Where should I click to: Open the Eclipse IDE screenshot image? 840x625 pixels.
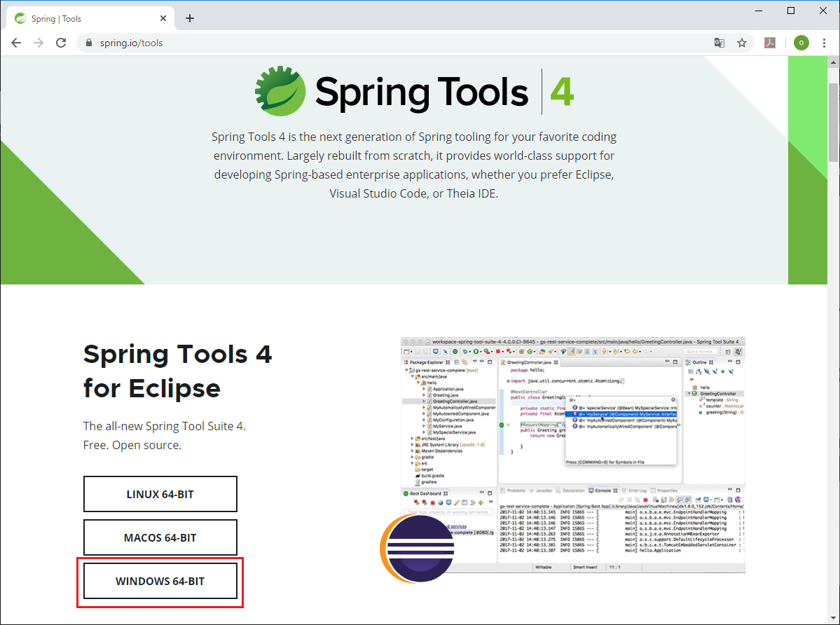tap(572, 455)
